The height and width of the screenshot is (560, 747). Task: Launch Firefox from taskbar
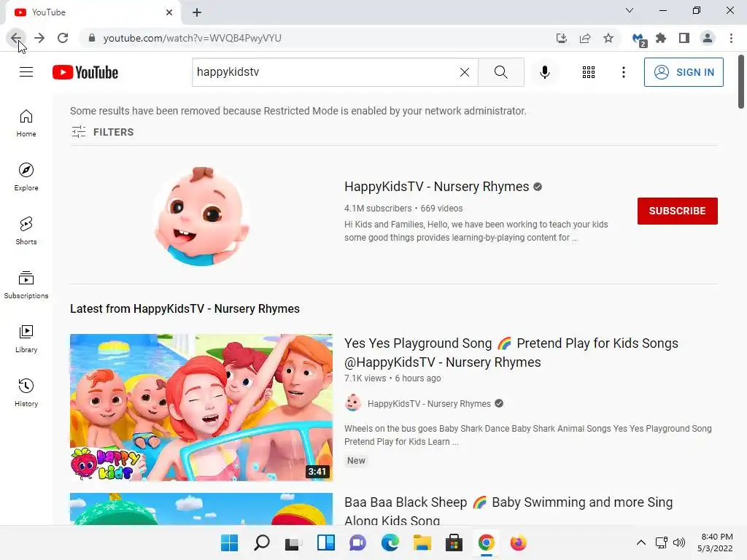tap(519, 542)
